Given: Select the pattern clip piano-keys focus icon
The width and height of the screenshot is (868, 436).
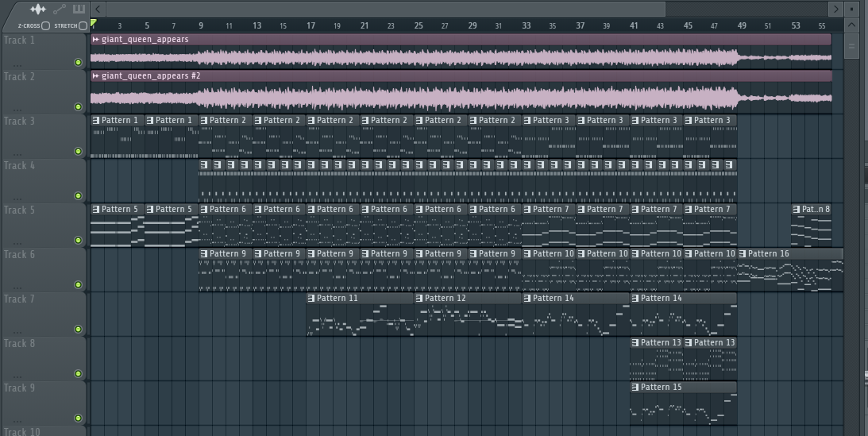Looking at the screenshot, I should coord(79,10).
